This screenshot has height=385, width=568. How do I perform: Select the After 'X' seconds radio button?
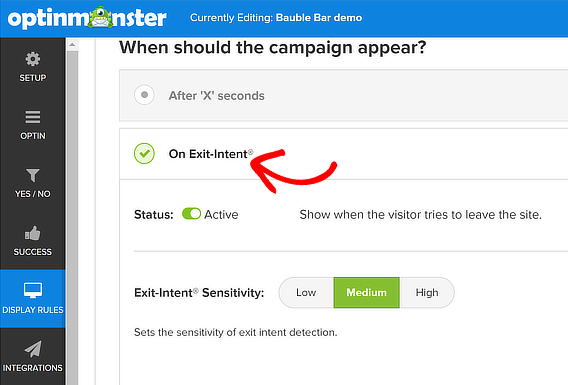coord(144,95)
